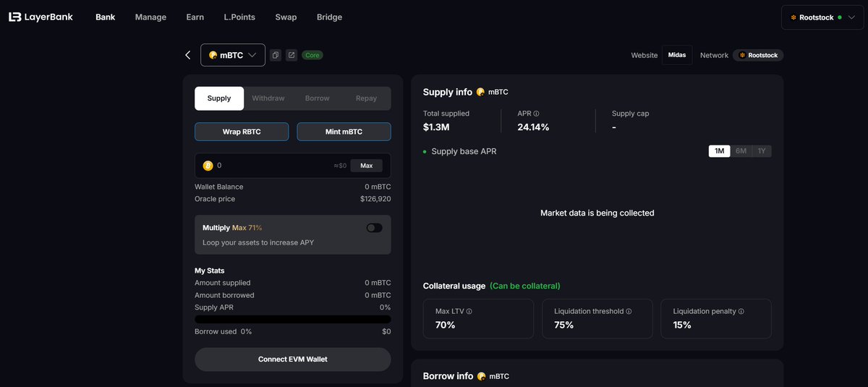Viewport: 868px width, 387px height.
Task: Open mBTC in external explorer icon
Action: pyautogui.click(x=291, y=55)
